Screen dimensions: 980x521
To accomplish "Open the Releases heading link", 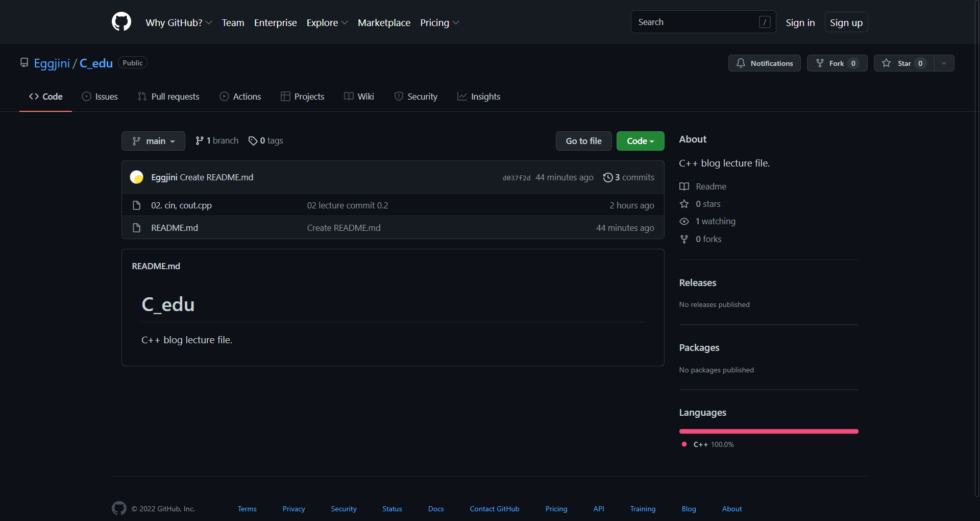I will (x=697, y=283).
